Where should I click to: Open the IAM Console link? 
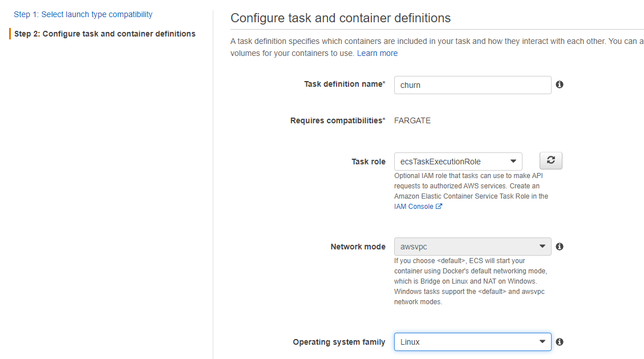point(414,207)
